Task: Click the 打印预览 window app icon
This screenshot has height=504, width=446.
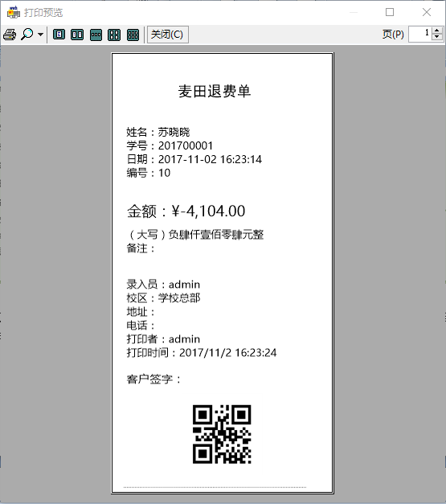Action: [14, 12]
